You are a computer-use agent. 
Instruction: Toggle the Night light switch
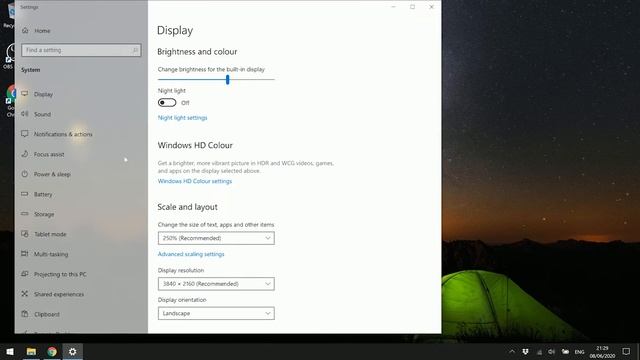(x=167, y=102)
